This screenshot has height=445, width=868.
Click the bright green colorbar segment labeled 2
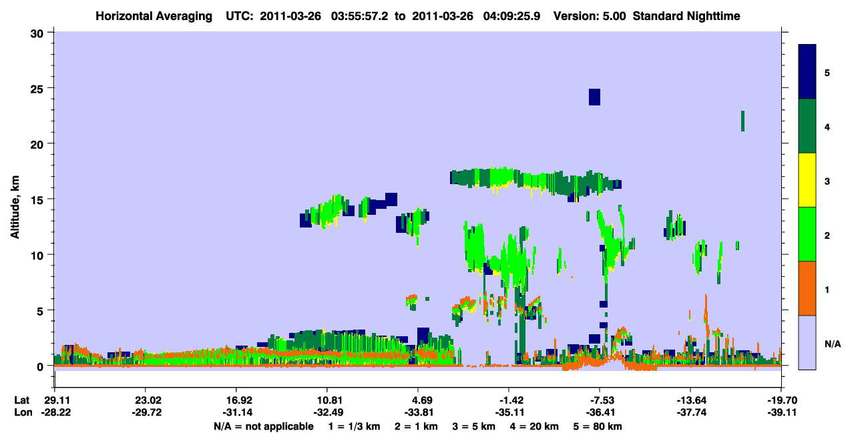coord(807,234)
